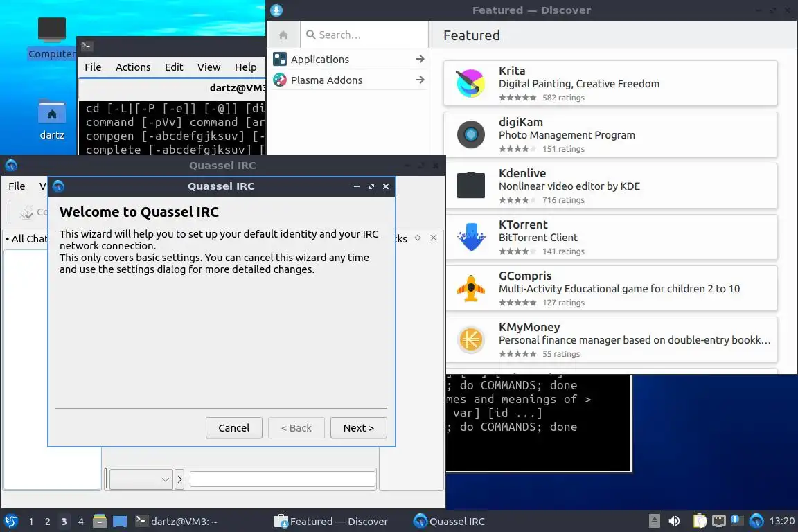Open the terminal View menu

(x=209, y=67)
